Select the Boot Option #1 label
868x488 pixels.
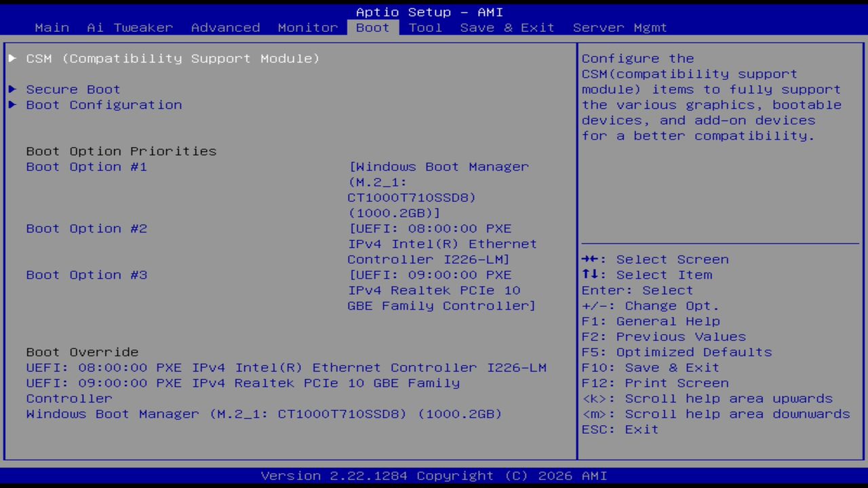pyautogui.click(x=87, y=167)
